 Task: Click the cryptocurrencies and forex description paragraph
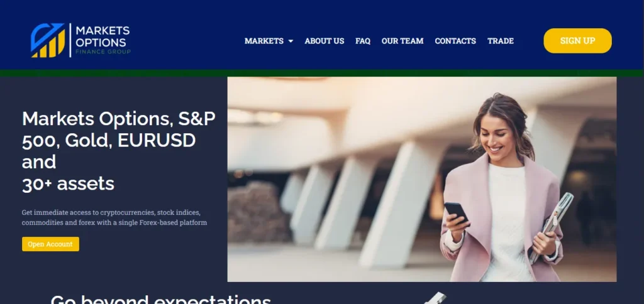(x=114, y=218)
